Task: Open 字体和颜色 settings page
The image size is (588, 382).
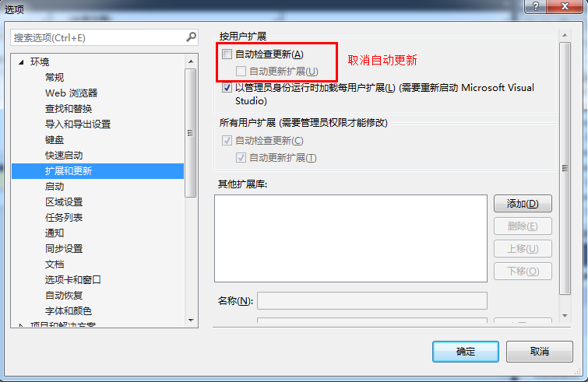Action: tap(69, 311)
